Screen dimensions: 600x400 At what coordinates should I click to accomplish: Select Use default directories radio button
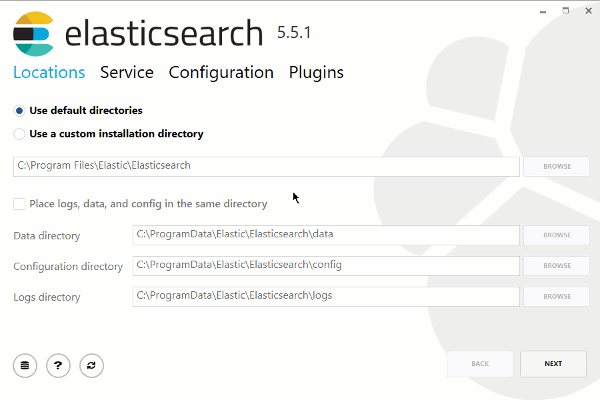[19, 111]
